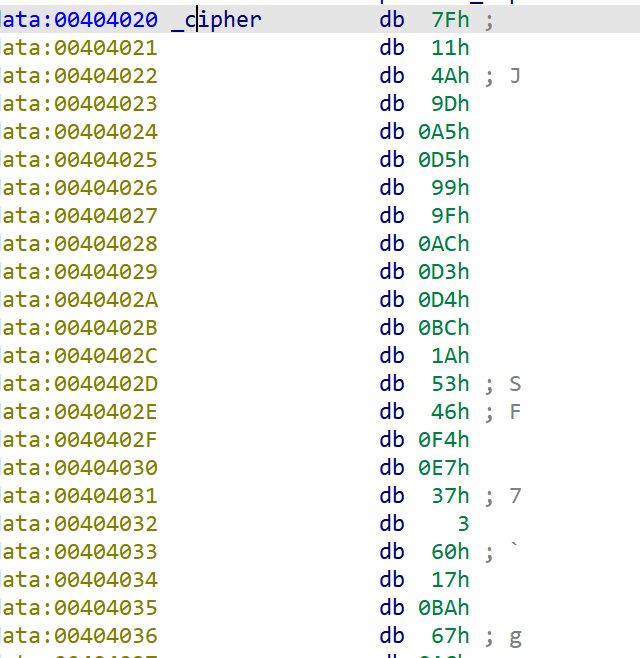This screenshot has width=640, height=658.
Task: Click the 1Ah byte value
Action: tap(450, 356)
